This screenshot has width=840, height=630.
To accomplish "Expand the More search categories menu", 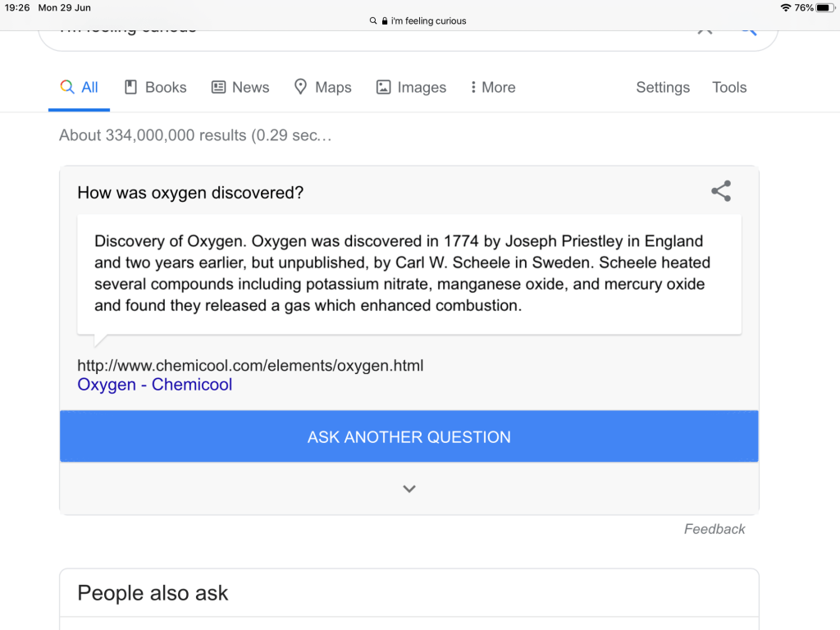I will 492,87.
